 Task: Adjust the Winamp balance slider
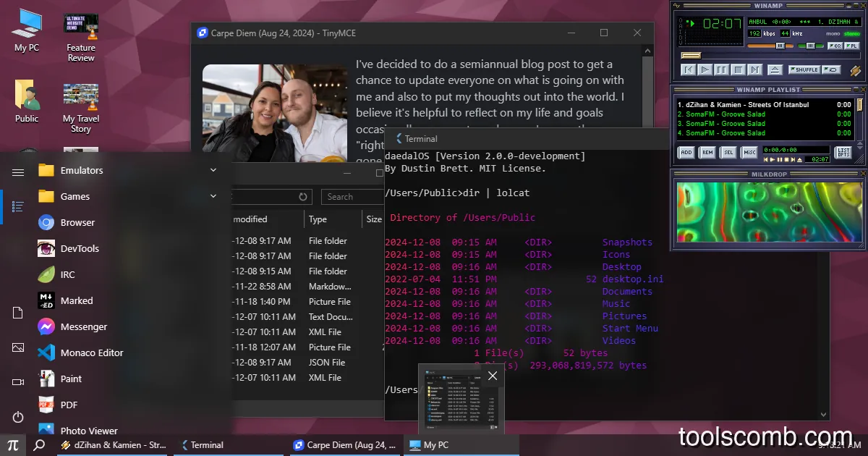click(811, 46)
